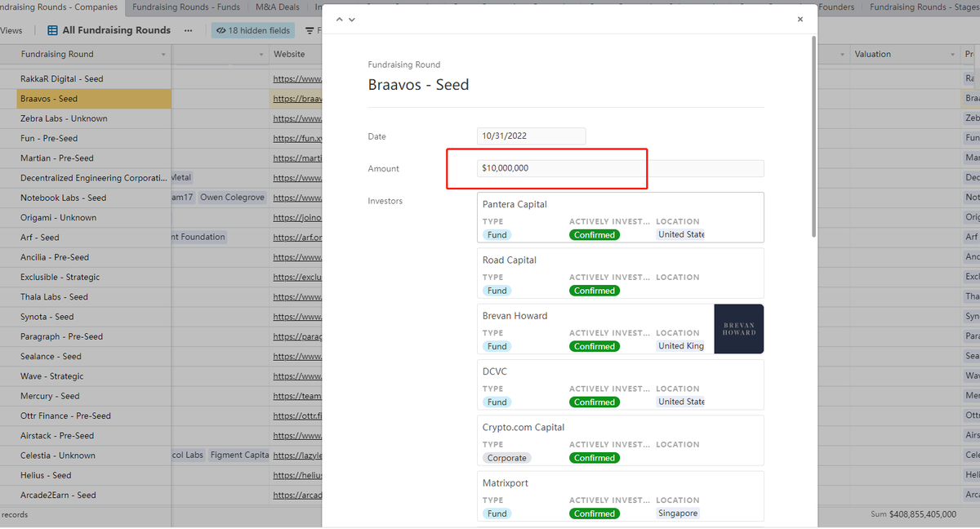
Task: Click the Amount field showing $10,000,000
Action: pos(620,168)
